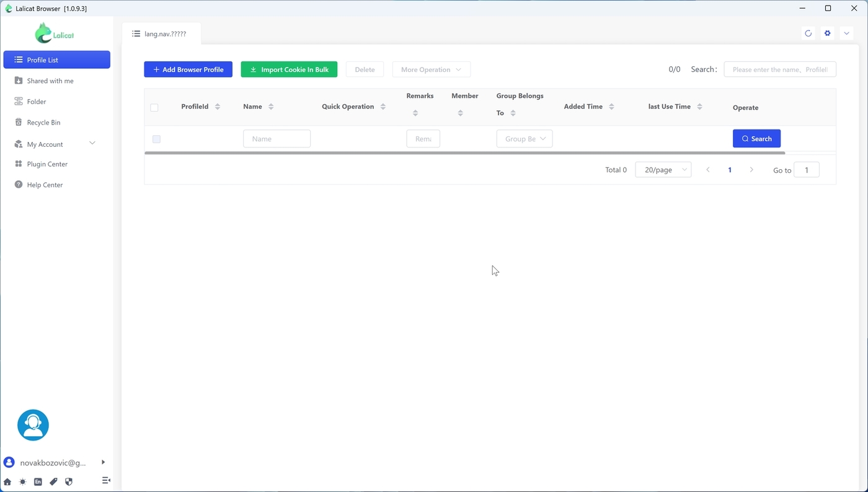Focus the Name filter field
Screen dimensions: 868x492
coord(277,139)
